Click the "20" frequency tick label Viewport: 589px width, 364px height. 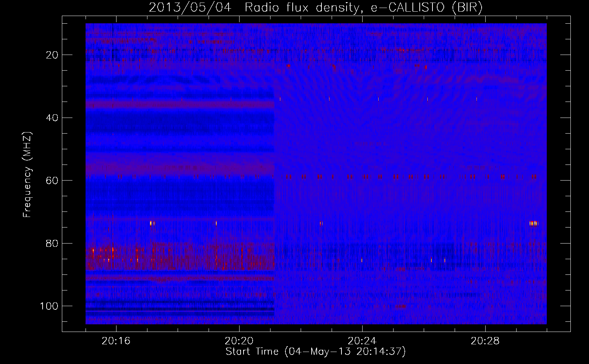[x=52, y=55]
